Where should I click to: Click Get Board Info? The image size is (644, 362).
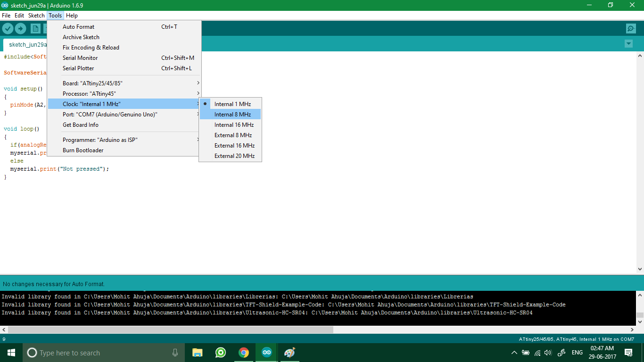tap(124, 124)
